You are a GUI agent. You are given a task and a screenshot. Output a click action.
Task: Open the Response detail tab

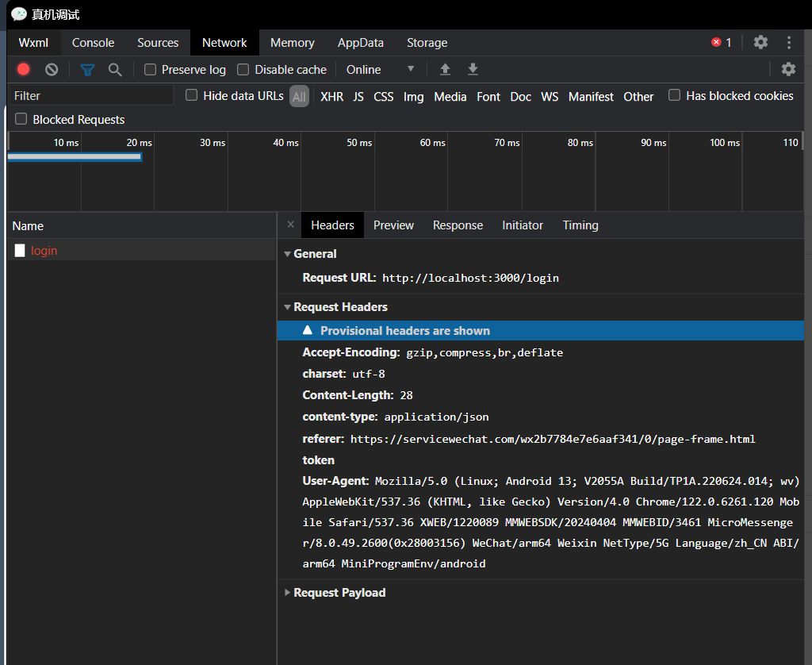tap(458, 225)
